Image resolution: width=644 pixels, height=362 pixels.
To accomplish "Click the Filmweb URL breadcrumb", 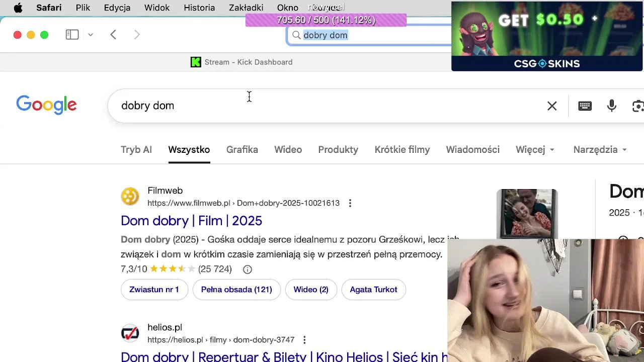I will [244, 203].
